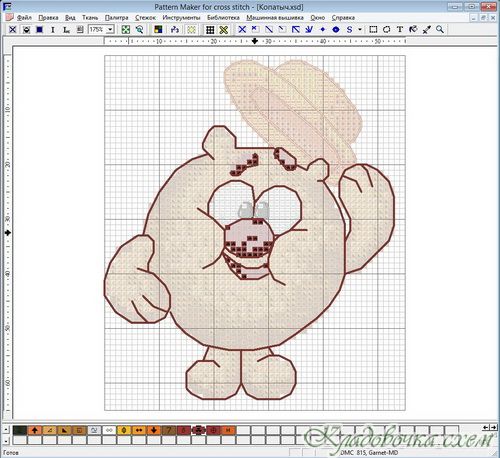Click the top palette row scroll button
Viewport: 500px width, 458px height.
click(x=6, y=430)
